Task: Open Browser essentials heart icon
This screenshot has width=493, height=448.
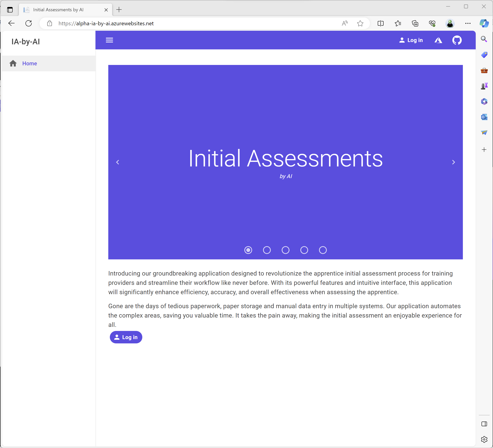Action: click(432, 23)
